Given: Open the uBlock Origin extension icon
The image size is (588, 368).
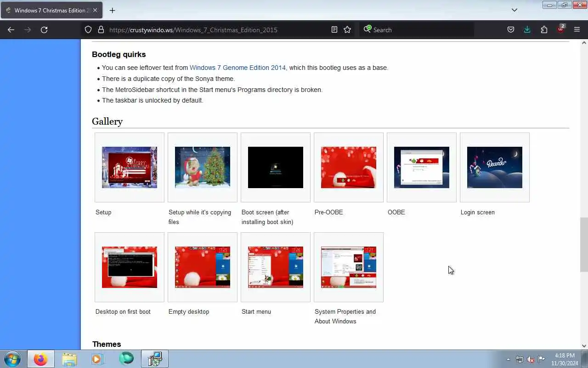Looking at the screenshot, I should coord(561,29).
